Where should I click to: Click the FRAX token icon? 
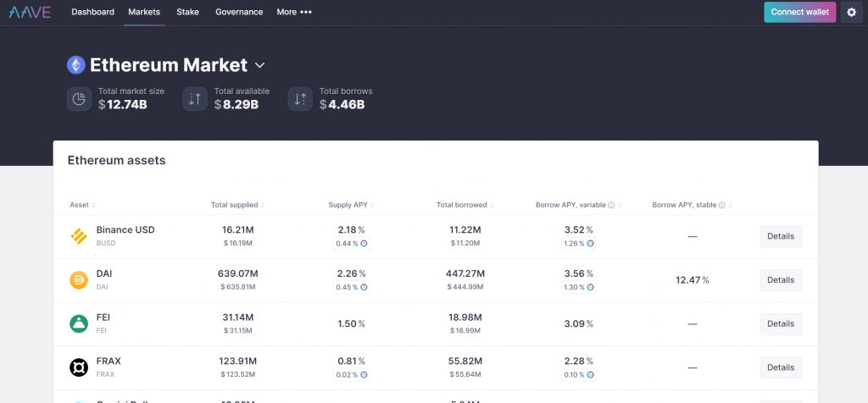79,367
